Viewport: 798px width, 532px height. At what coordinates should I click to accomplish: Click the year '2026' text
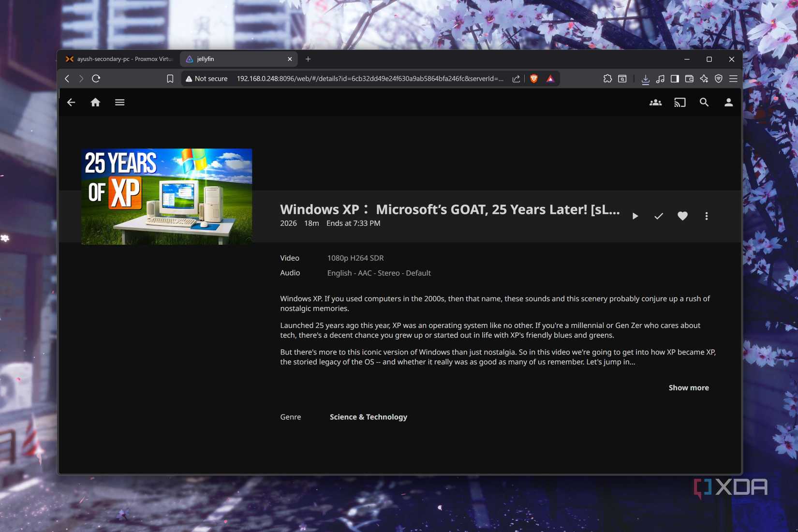pyautogui.click(x=288, y=223)
